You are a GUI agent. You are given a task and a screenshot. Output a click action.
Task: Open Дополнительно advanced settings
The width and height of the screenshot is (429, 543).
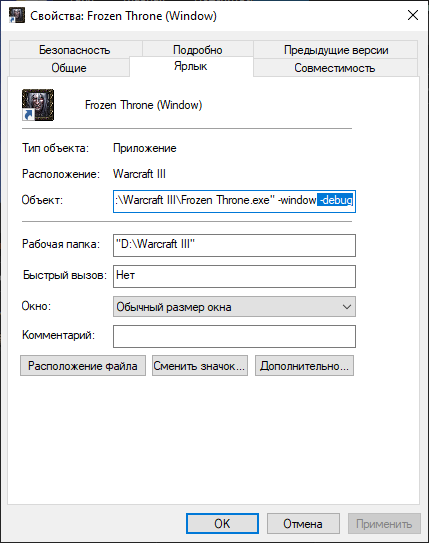click(304, 365)
